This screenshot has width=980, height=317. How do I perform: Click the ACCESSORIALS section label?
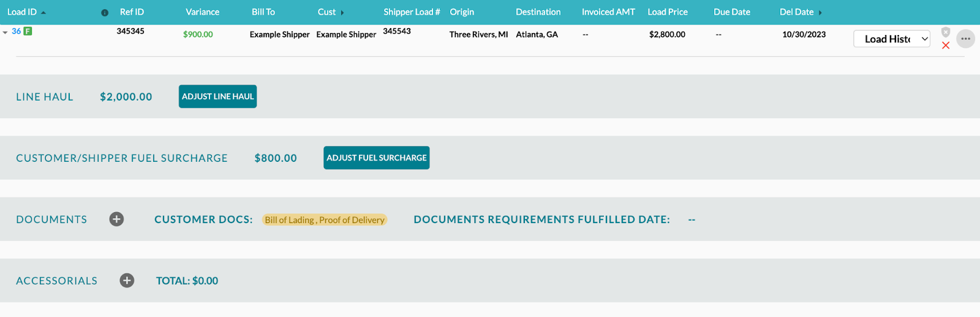56,280
